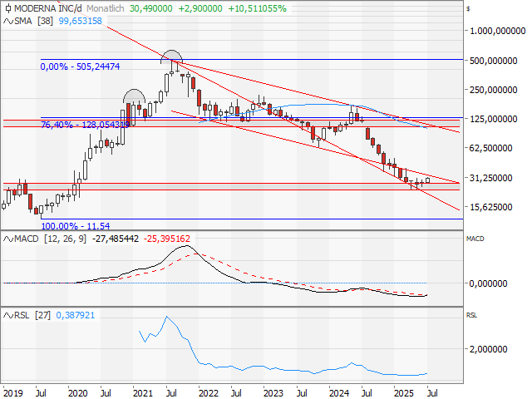Click the SMA value 99,653158
The width and height of the screenshot is (532, 399).
[80, 21]
